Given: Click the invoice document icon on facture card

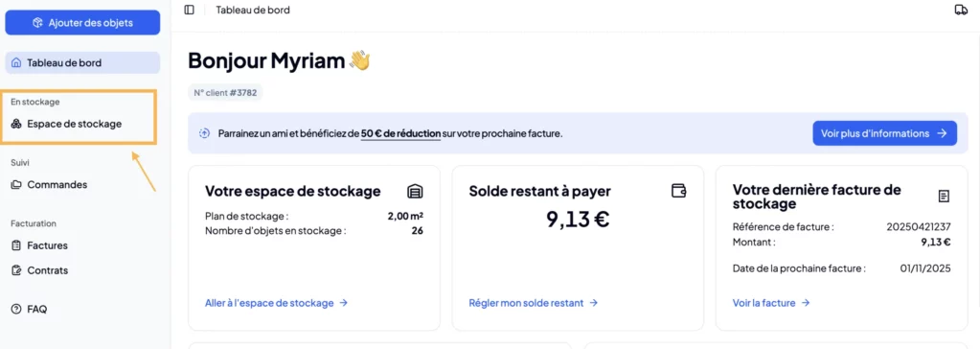Looking at the screenshot, I should click(944, 197).
